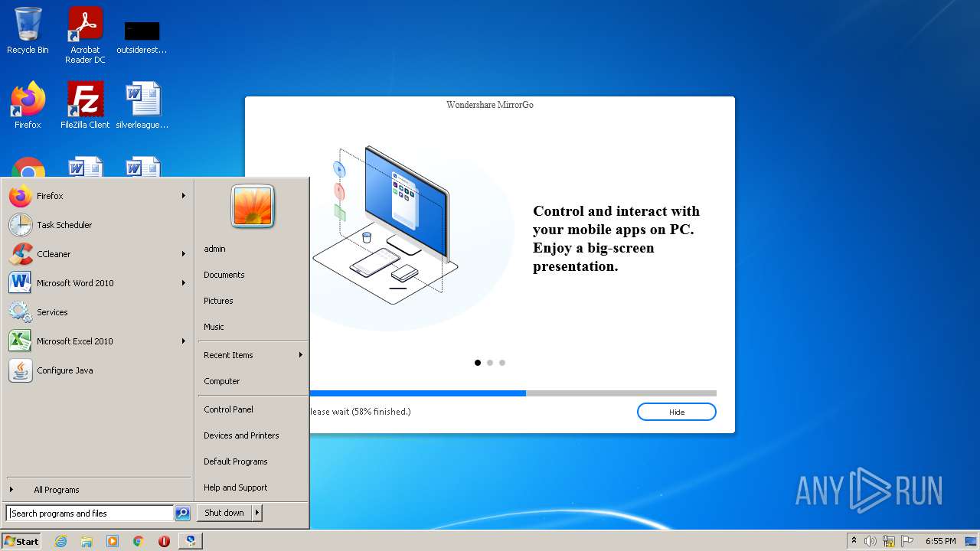Viewport: 980px width, 551px height.
Task: Click Firefox icon in Start menu
Action: 21,196
